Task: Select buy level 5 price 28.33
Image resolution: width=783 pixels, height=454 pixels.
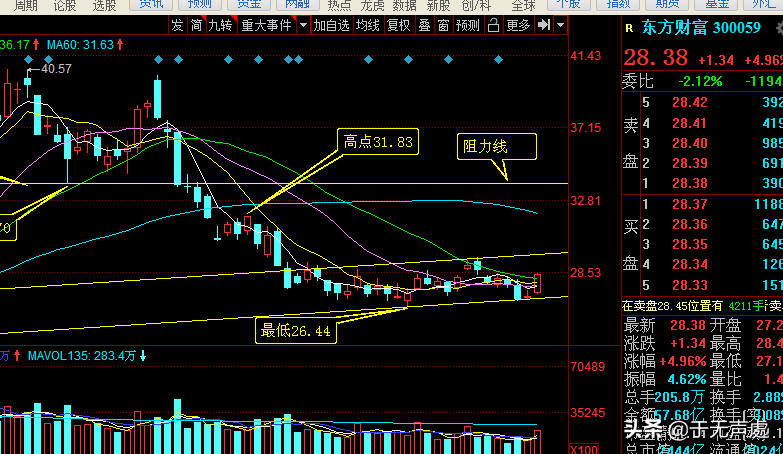Action: click(x=690, y=285)
